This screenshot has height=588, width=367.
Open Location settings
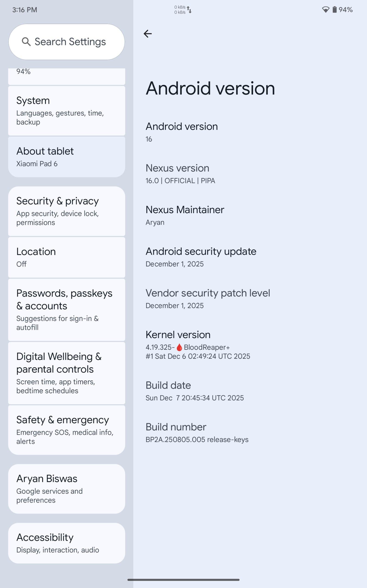tap(67, 257)
